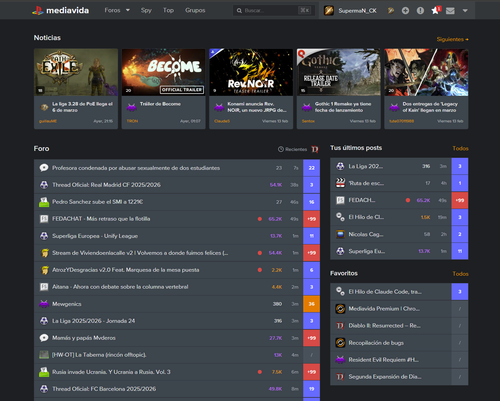The image size is (500, 401).
Task: Open the HW-OT La Taberna thread
Action: pyautogui.click(x=99, y=355)
